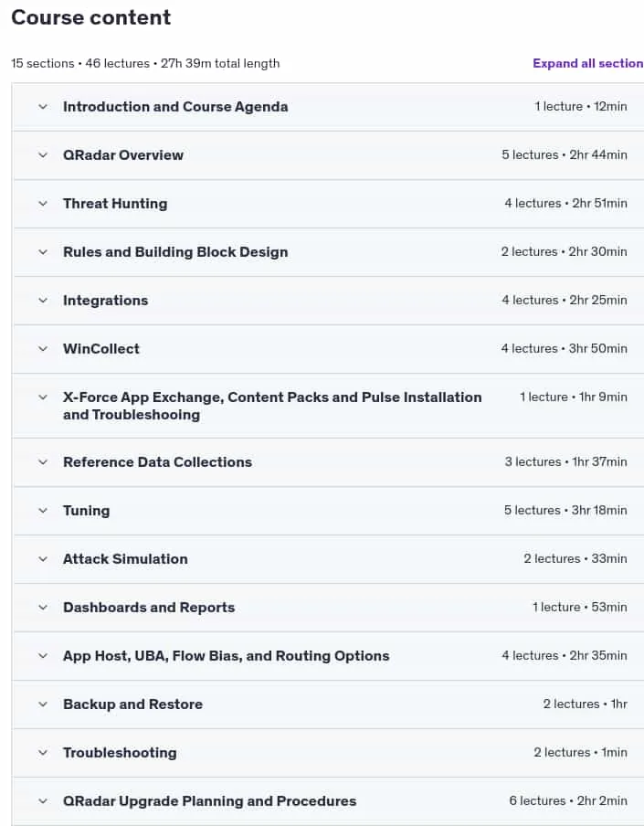Click the Threat Hunting chevron arrow
The image size is (644, 826).
pos(43,204)
